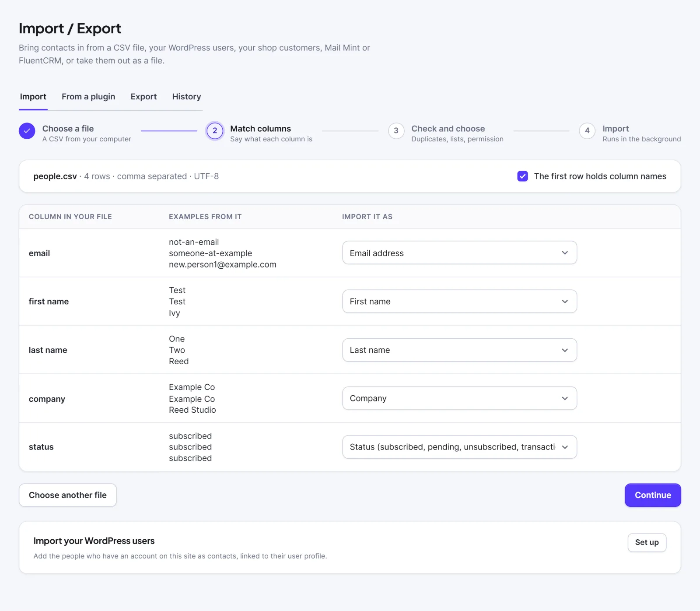Viewport: 700px width, 611px height.
Task: Click the 'first name' column cell
Action: [49, 302]
